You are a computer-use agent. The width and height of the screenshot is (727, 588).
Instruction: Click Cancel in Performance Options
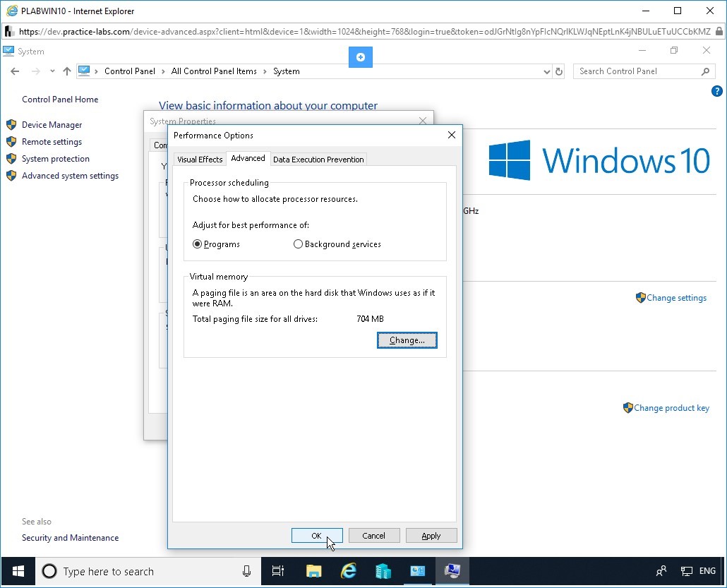pos(373,536)
